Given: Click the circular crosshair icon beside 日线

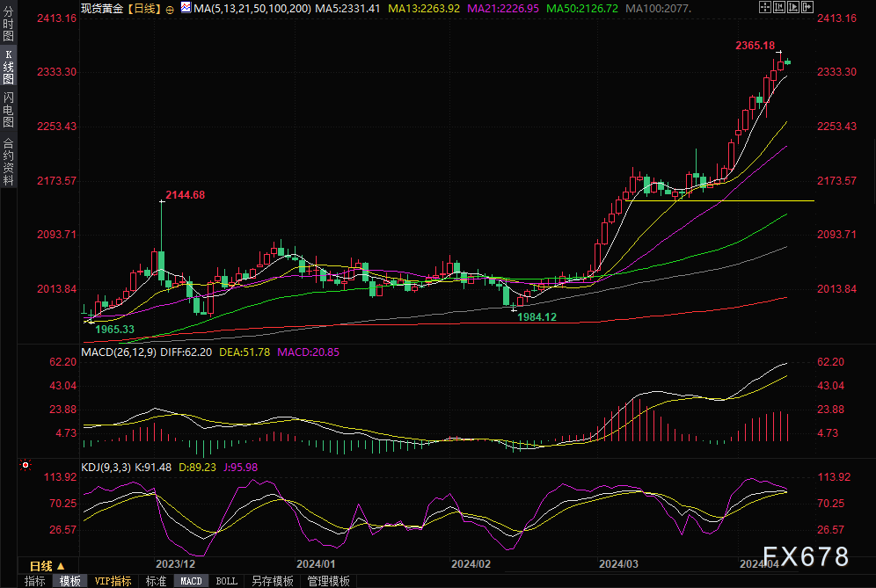Looking at the screenshot, I should point(170,9).
